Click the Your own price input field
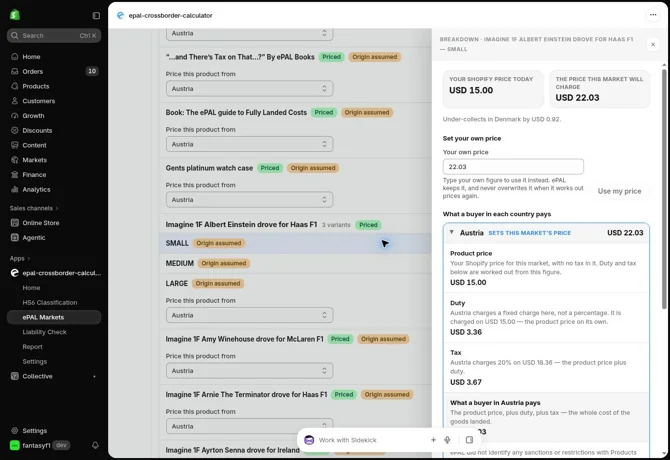670x460 pixels. tap(513, 167)
